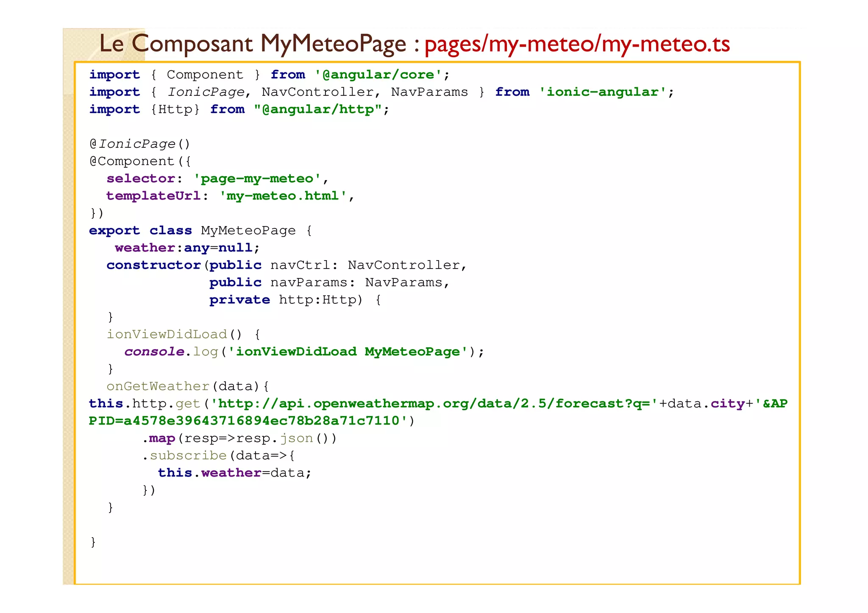This screenshot has height=613, width=868.
Task: Click 'private http:Http)' parameter
Action: click(x=286, y=300)
